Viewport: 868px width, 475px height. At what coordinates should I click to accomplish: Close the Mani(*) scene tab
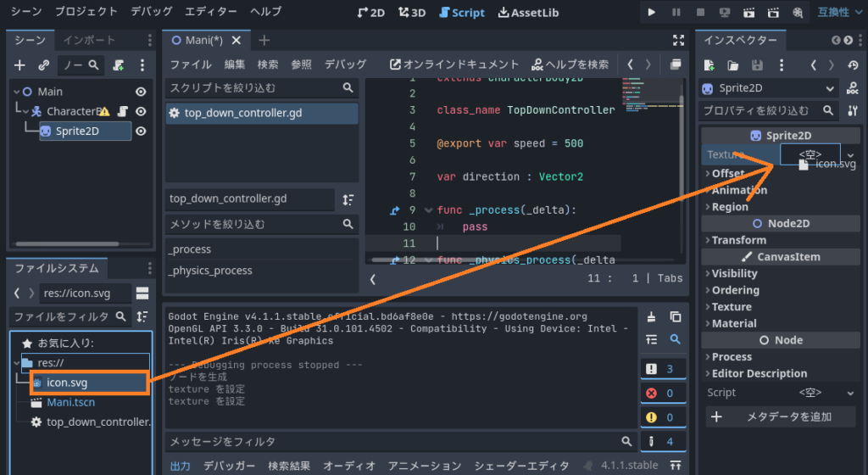tap(236, 40)
